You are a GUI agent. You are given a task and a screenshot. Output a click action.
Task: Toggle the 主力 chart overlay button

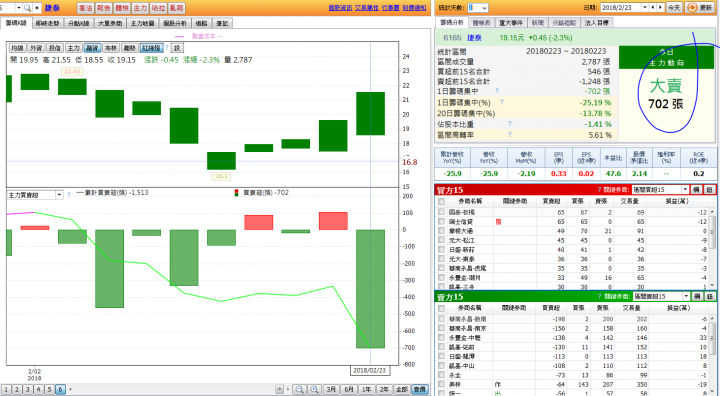click(x=73, y=48)
